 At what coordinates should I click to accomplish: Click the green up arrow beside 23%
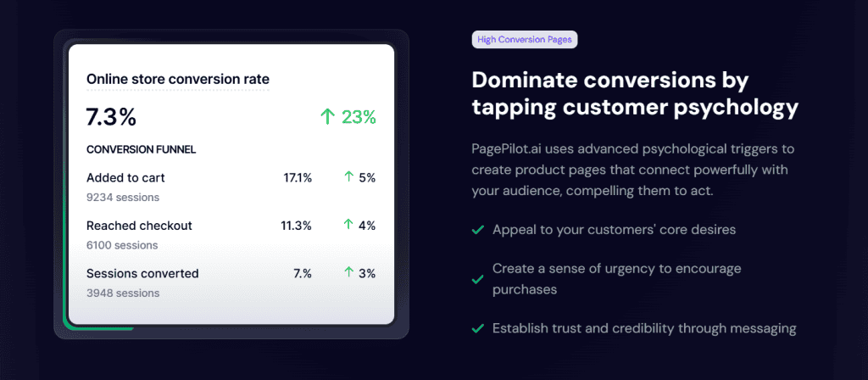coord(328,117)
